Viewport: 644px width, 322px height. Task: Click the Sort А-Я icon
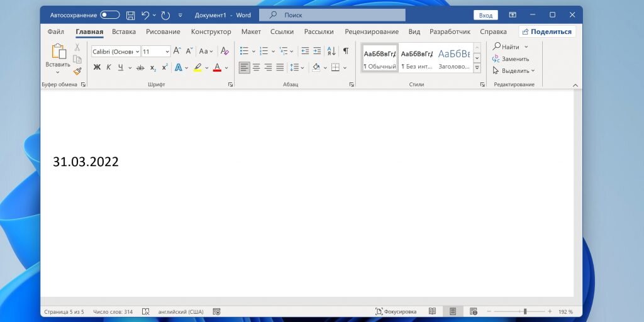(x=331, y=51)
